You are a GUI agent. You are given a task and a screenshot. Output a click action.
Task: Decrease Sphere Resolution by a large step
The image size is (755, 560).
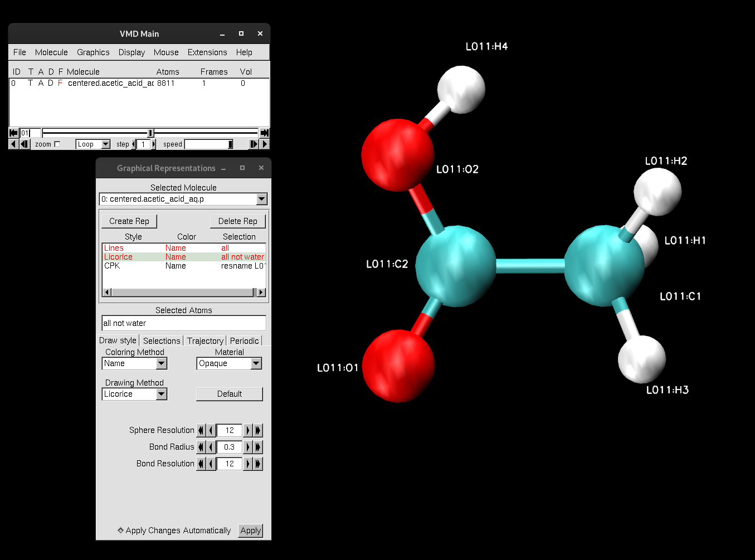tap(201, 430)
